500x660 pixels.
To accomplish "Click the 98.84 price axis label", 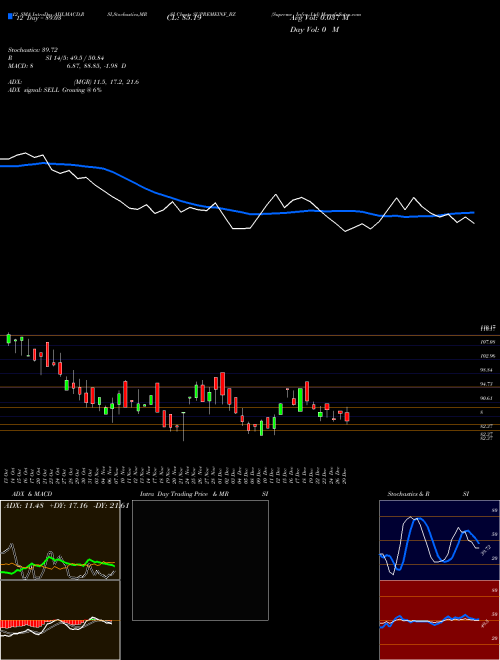I will [x=487, y=370].
